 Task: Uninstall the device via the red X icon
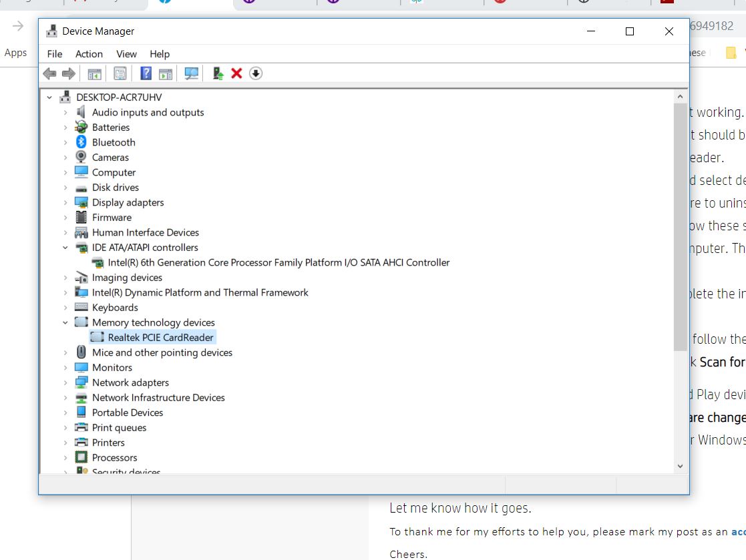pyautogui.click(x=236, y=73)
